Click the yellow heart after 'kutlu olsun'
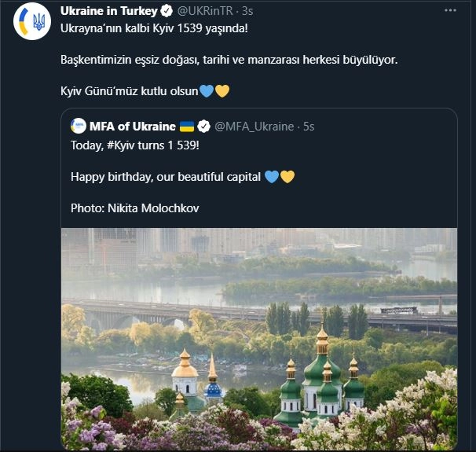The height and width of the screenshot is (452, 476). pyautogui.click(x=222, y=91)
